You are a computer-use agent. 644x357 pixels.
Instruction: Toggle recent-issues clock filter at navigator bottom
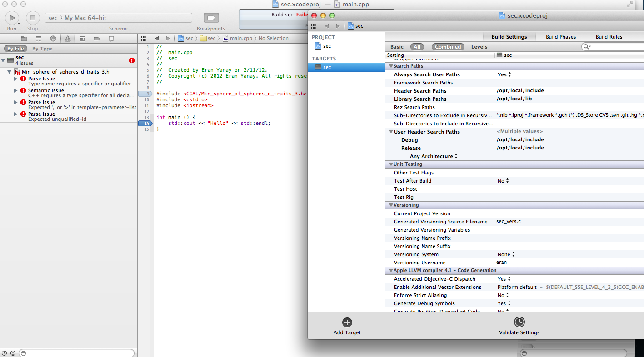[4, 353]
